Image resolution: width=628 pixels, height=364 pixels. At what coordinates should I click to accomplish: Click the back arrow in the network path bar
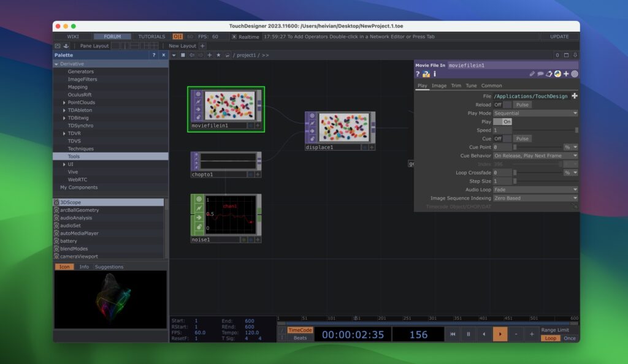click(191, 55)
